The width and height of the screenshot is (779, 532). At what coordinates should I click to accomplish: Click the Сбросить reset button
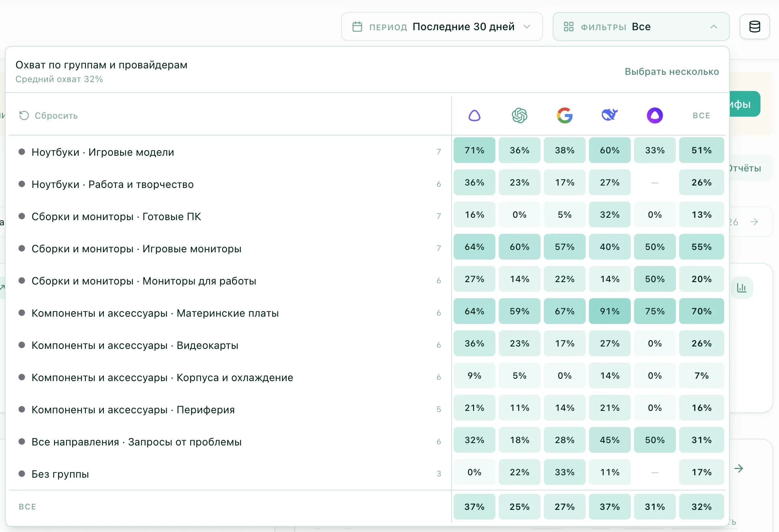[x=48, y=115]
